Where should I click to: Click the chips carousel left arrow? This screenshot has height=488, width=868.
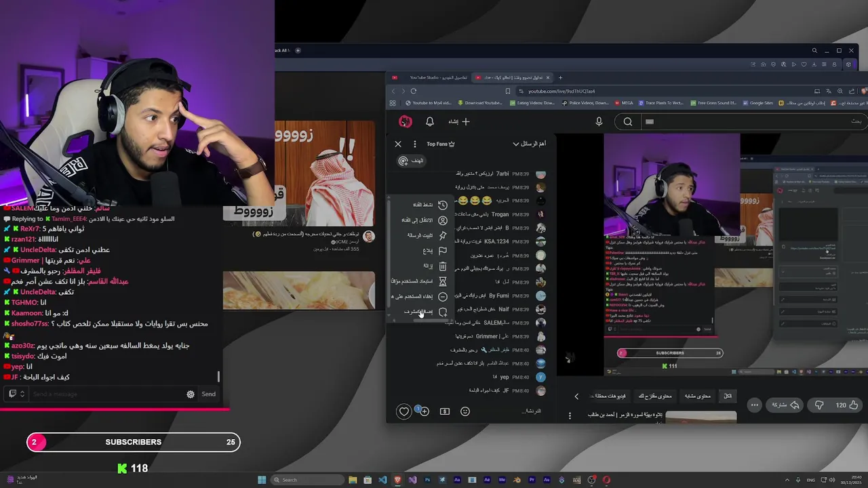[x=576, y=396]
